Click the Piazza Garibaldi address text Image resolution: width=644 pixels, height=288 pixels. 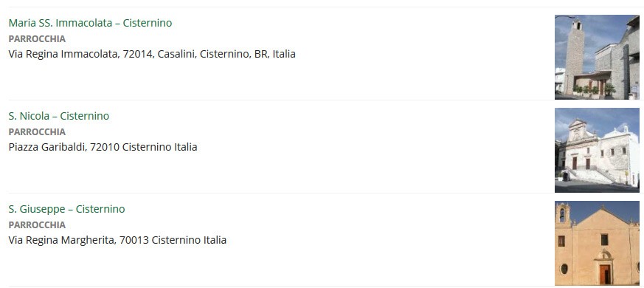[x=103, y=147]
